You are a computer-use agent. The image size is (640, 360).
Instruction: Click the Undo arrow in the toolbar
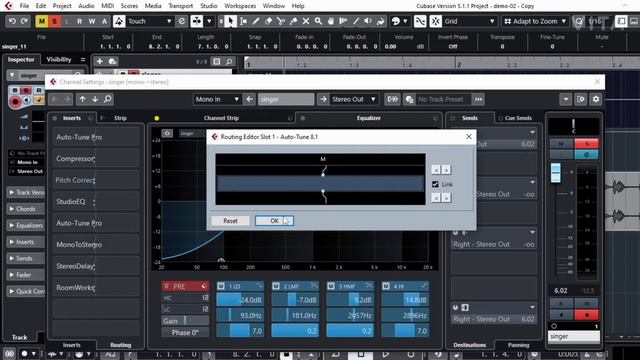click(x=12, y=21)
